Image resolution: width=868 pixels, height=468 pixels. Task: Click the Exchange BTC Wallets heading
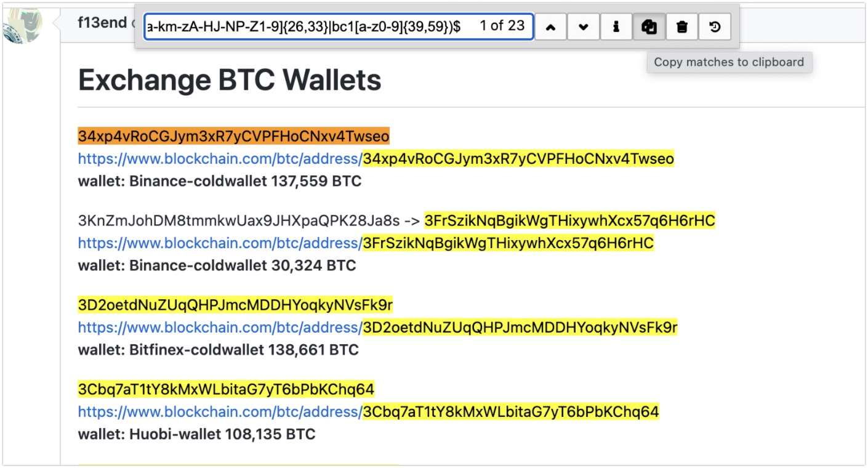[x=230, y=80]
